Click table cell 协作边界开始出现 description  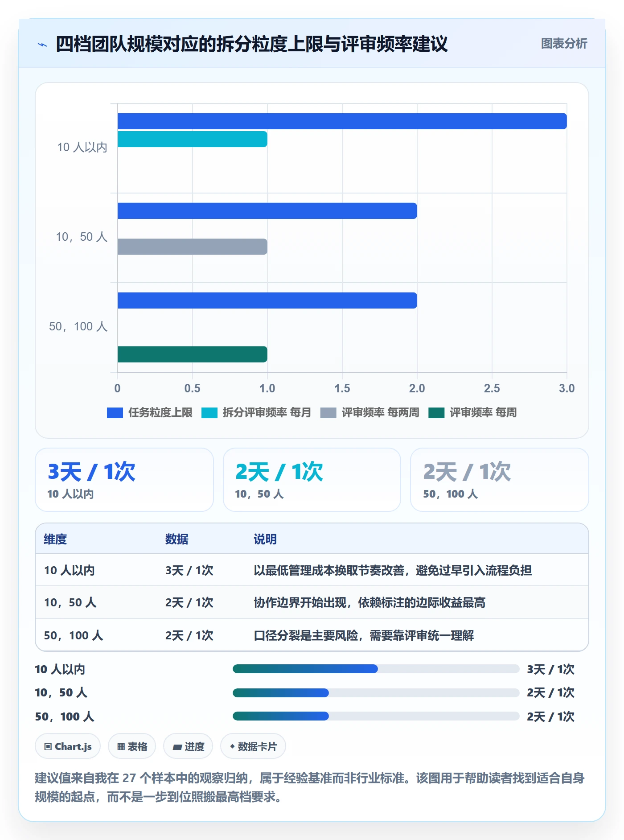369,602
